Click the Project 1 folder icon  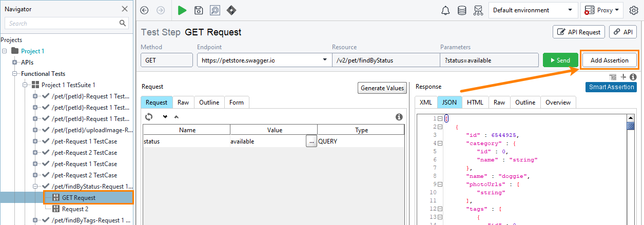pyautogui.click(x=14, y=51)
